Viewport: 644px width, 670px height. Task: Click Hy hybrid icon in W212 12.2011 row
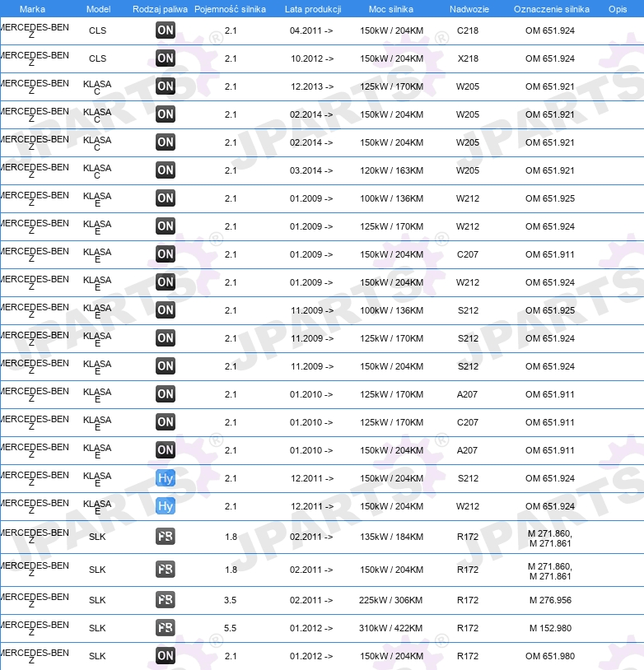pos(165,506)
